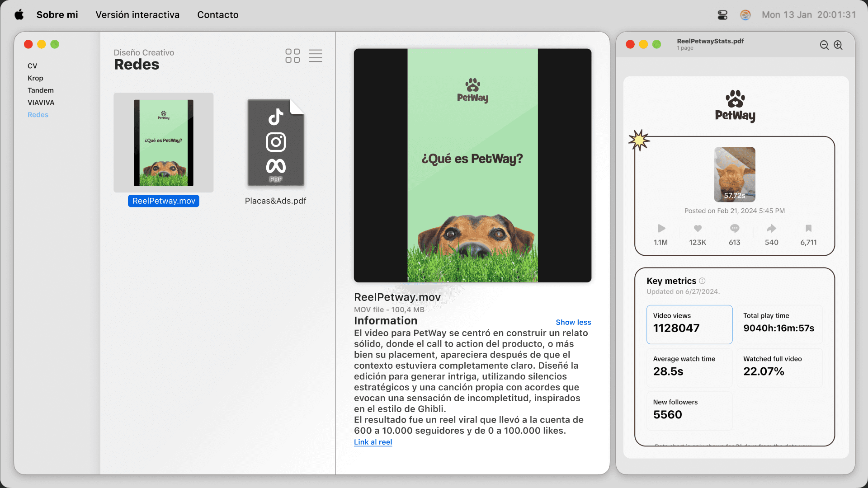Screen dimensions: 868x488
Task: Click the bookmark saves icon
Action: click(x=808, y=229)
